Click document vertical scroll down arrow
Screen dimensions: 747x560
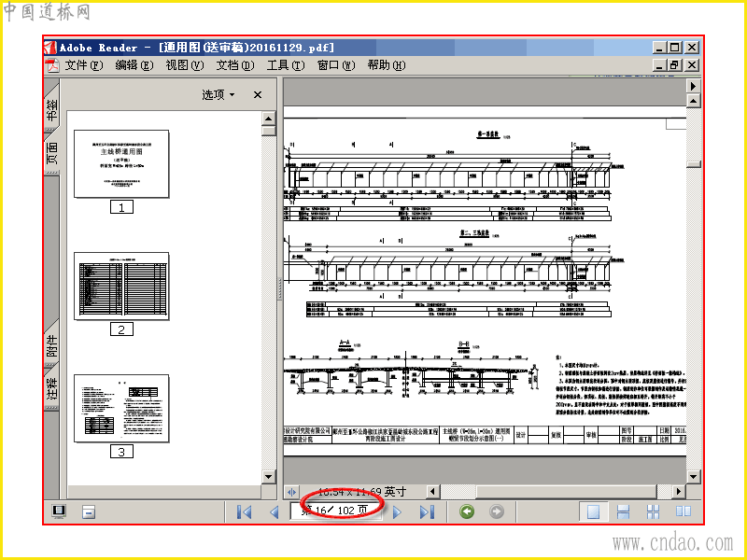[x=693, y=476]
